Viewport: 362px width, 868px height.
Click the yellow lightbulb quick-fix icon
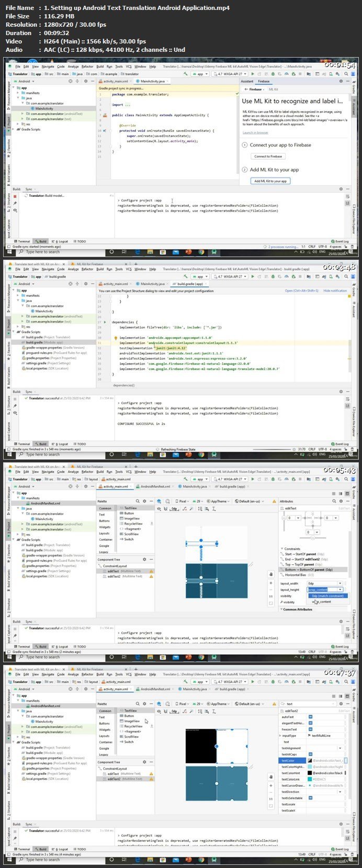tap(115, 338)
